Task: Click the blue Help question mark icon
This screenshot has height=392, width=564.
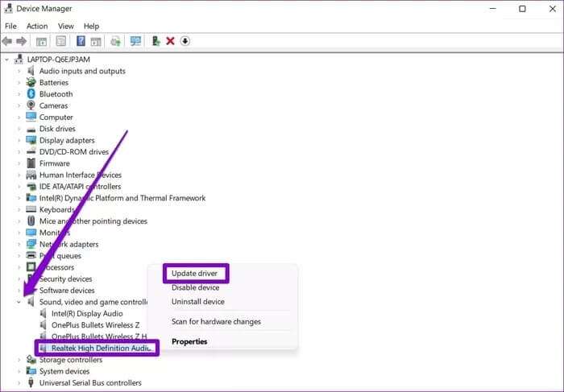Action: [81, 41]
